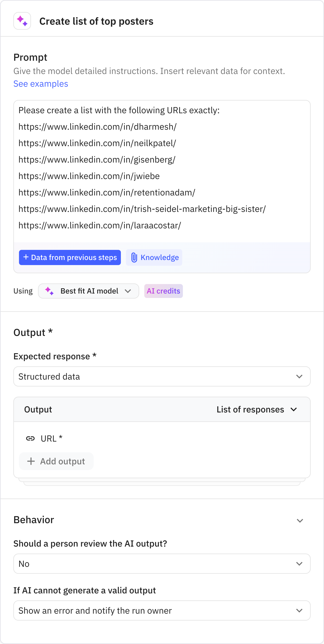The image size is (324, 644).
Task: Click the Add output button
Action: point(56,461)
